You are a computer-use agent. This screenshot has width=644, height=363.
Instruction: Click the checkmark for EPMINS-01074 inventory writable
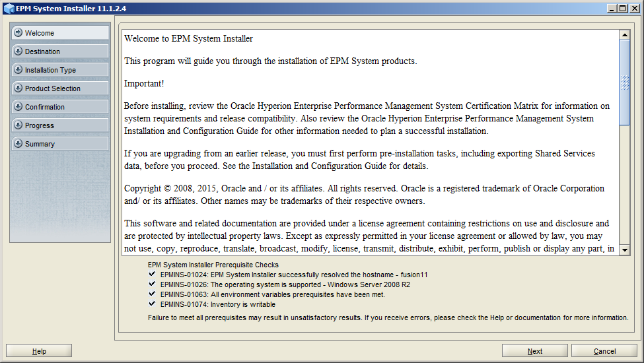pyautogui.click(x=152, y=304)
